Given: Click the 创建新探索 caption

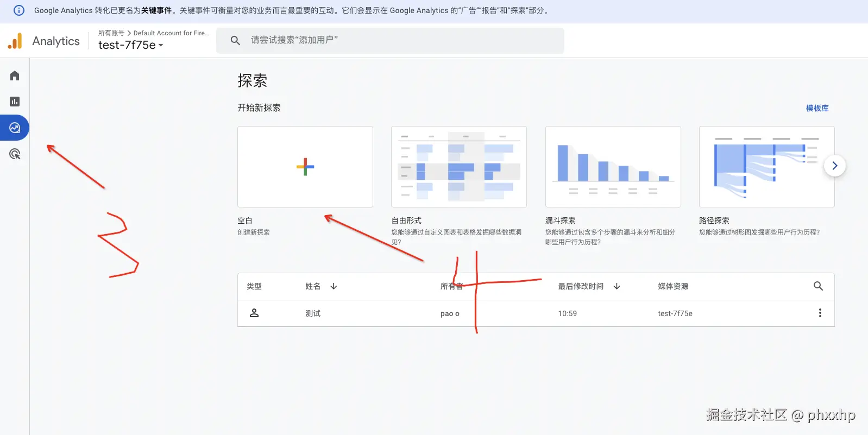Looking at the screenshot, I should tap(254, 232).
